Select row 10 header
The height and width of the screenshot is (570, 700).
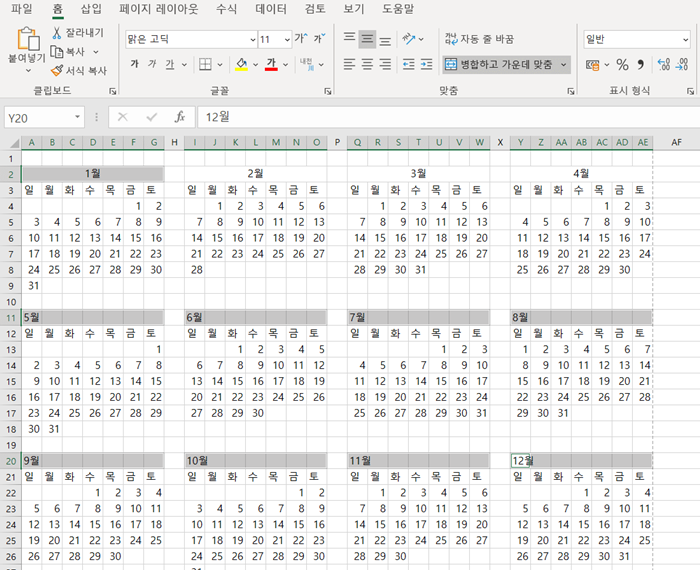(11, 302)
